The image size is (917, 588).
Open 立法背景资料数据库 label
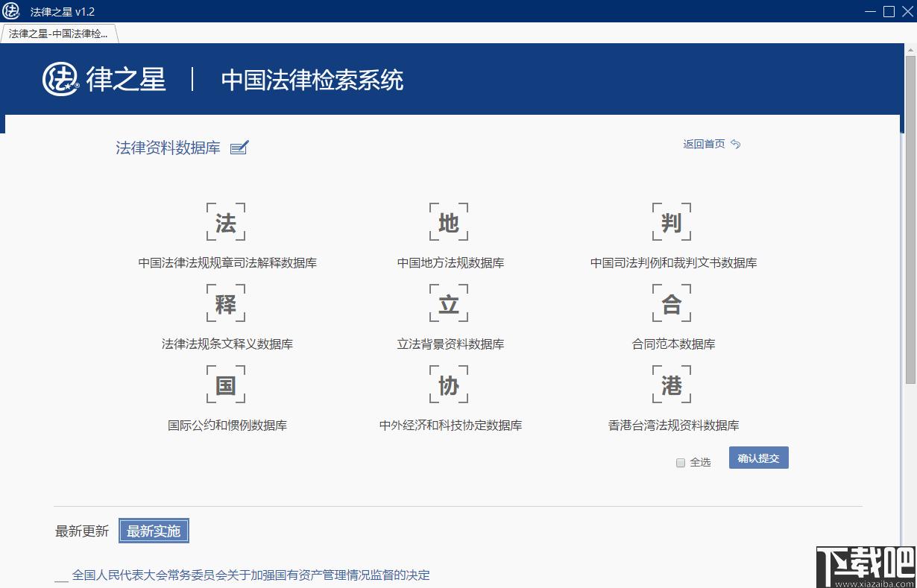(x=451, y=344)
